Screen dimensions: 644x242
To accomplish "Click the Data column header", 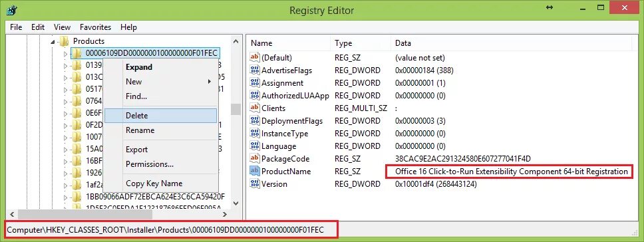I will tap(512, 43).
